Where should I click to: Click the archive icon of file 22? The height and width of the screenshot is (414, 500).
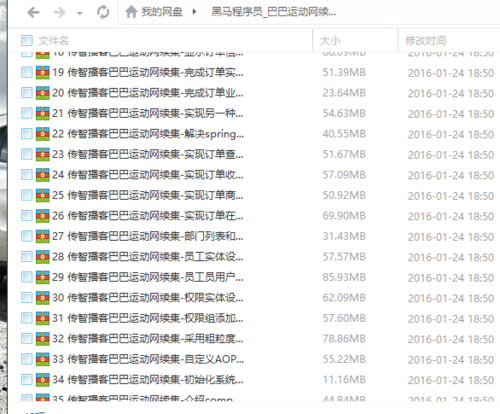(43, 134)
